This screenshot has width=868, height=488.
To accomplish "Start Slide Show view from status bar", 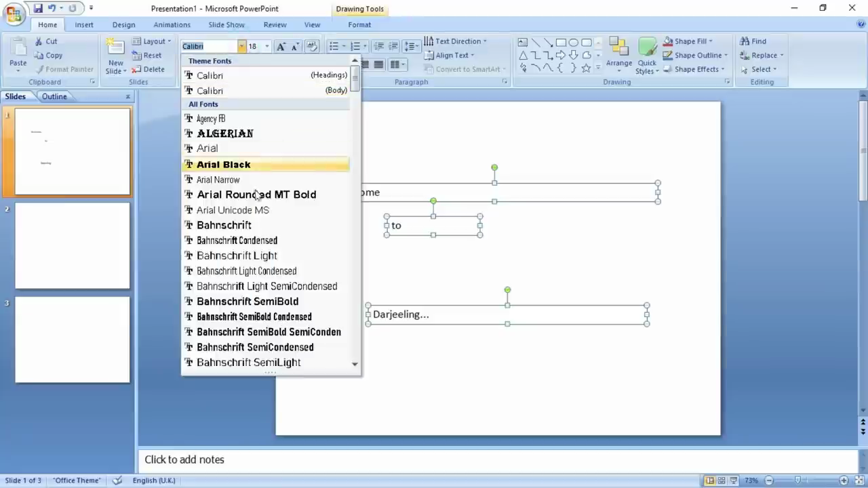I will coord(734,481).
